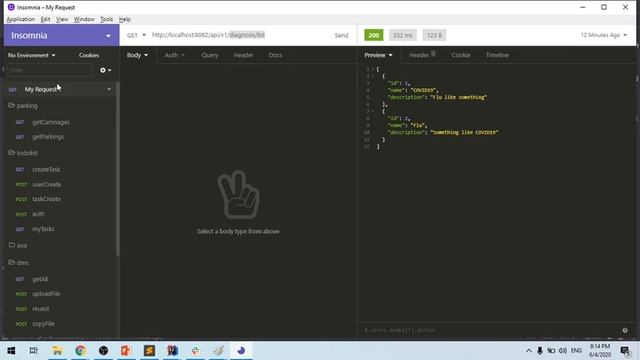Open the Window menu
Screen dimensions: 640x360
pos(84,19)
